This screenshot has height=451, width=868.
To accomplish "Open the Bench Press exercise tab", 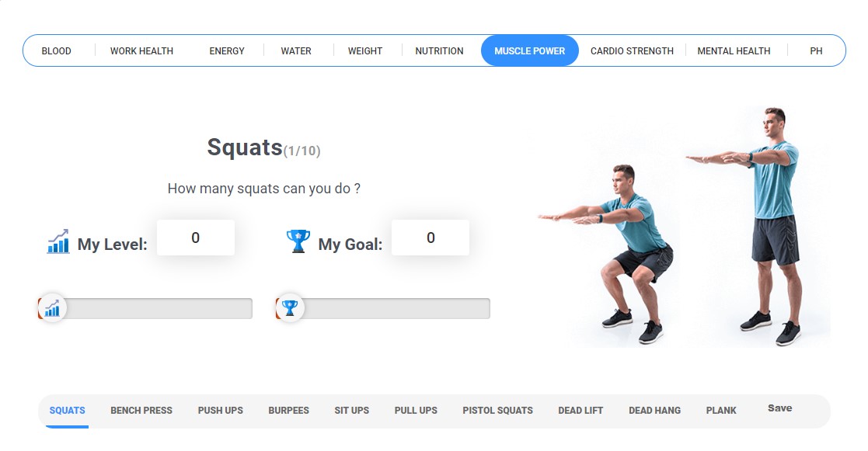I will click(141, 411).
